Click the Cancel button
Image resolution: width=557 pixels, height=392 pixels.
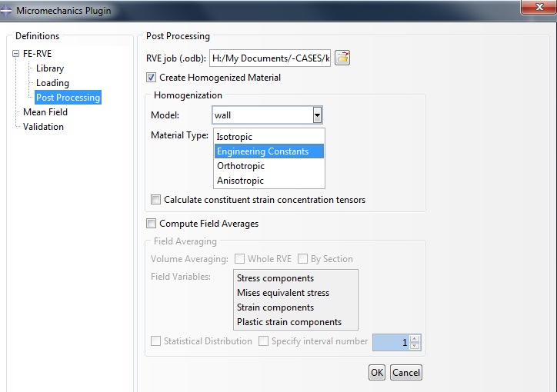(x=406, y=373)
